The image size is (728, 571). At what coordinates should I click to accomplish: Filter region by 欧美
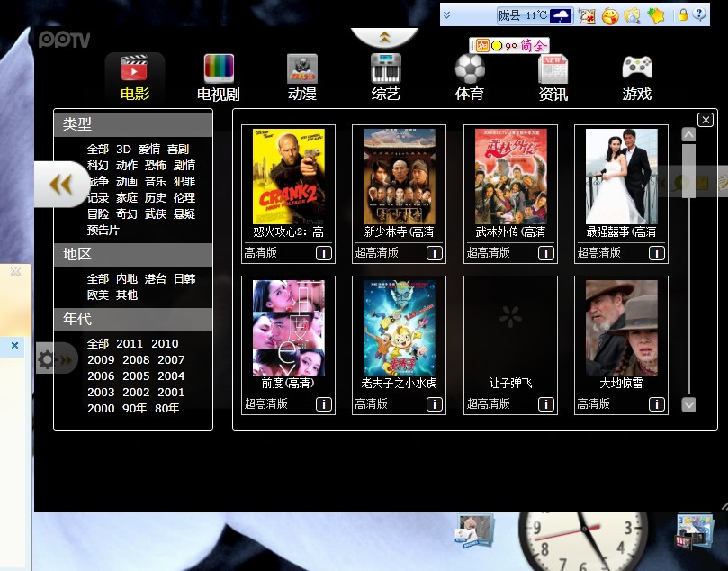97,295
